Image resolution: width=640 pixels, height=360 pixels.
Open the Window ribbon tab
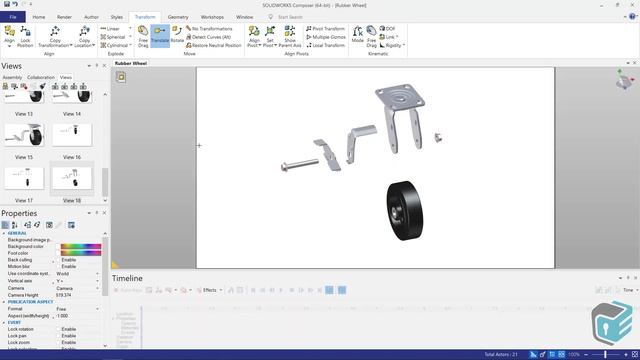coord(244,17)
